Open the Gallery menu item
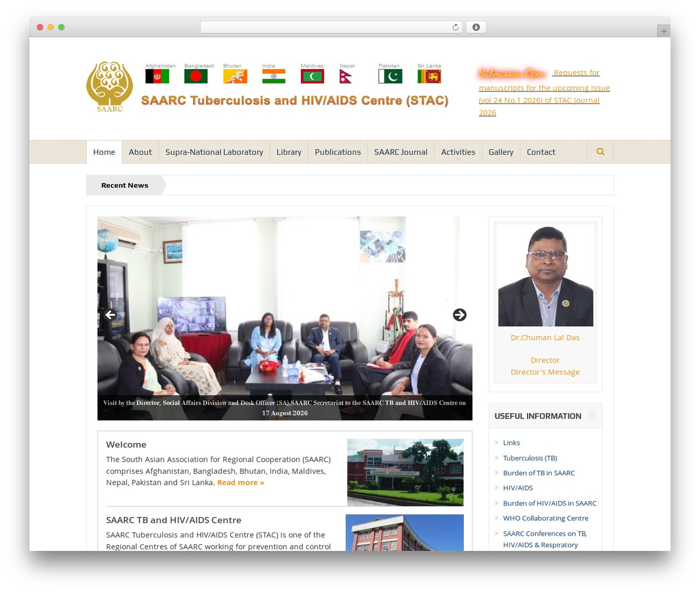This screenshot has height=593, width=700. [x=501, y=152]
